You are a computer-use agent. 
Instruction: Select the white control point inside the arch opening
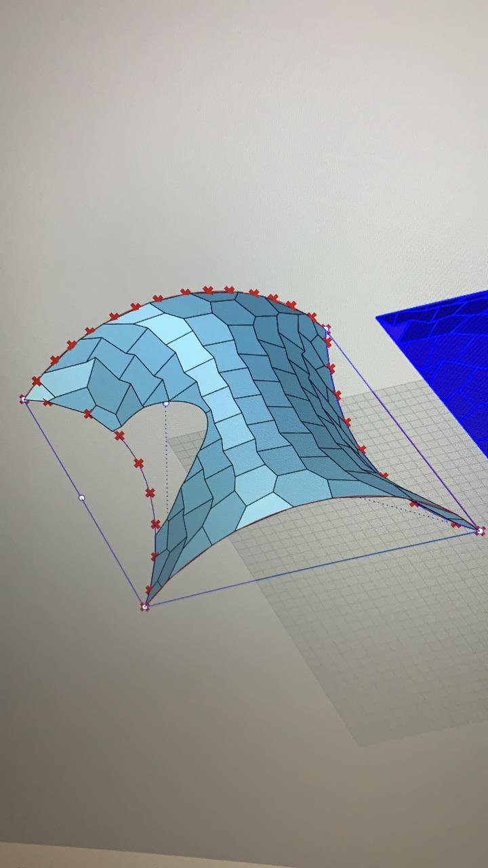[166, 404]
